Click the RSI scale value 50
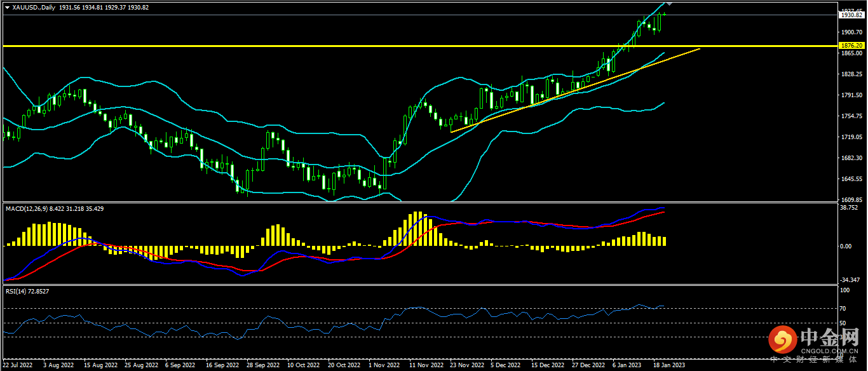The image size is (868, 371). tap(843, 323)
